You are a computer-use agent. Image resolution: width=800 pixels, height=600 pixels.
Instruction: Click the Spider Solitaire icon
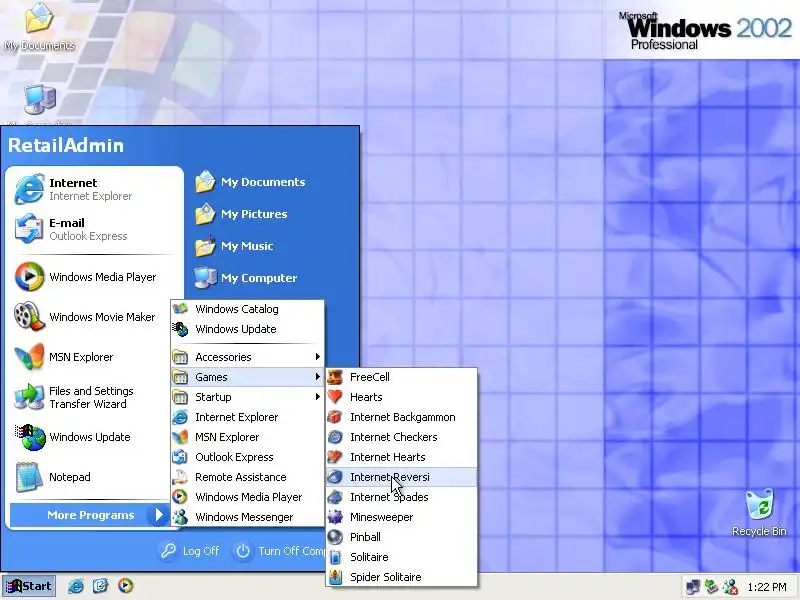coord(335,577)
